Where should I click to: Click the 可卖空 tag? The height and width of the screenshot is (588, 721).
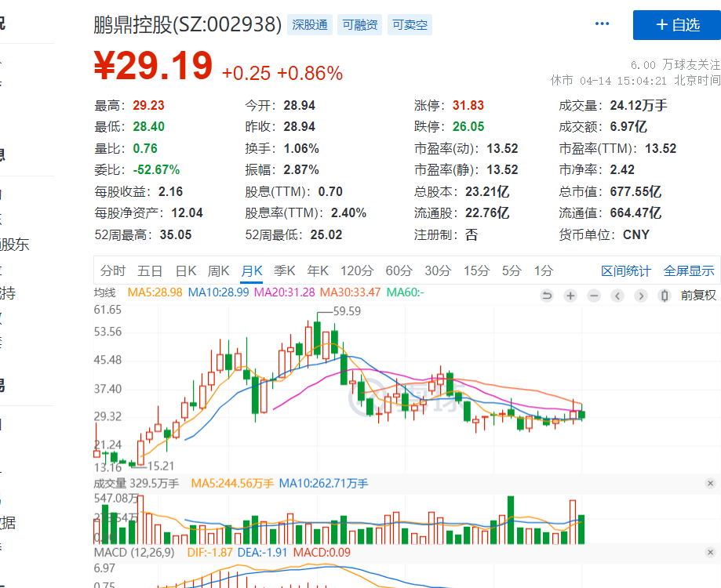(410, 24)
